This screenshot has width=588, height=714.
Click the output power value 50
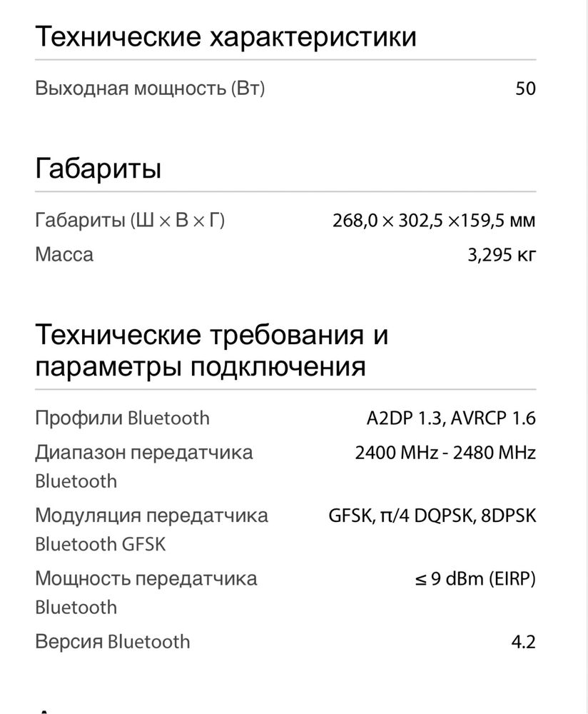[x=525, y=89]
